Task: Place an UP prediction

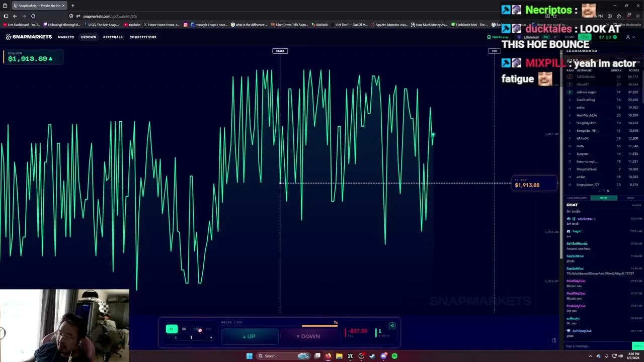Action: [250, 336]
